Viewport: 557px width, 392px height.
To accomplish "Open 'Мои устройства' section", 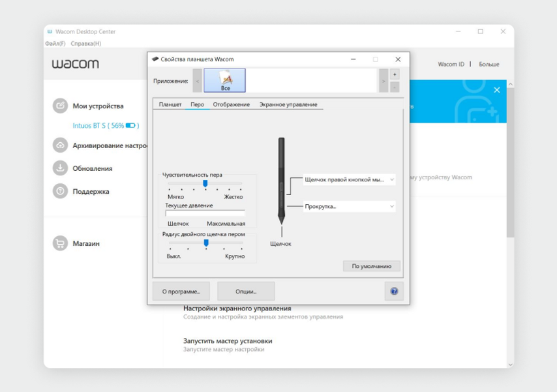I will (98, 106).
